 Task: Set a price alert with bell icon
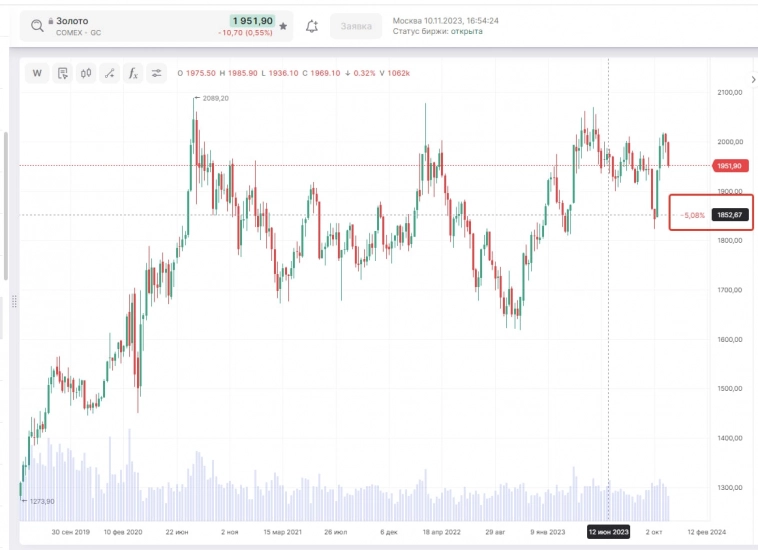[312, 26]
